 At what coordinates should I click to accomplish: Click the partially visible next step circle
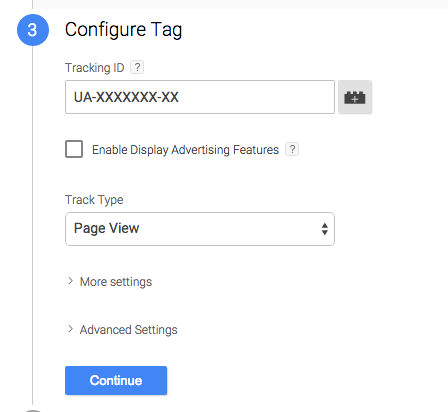point(33,411)
